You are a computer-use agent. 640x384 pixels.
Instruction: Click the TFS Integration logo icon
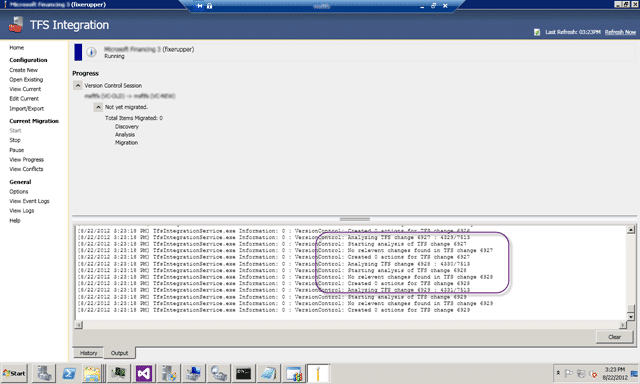click(16, 24)
